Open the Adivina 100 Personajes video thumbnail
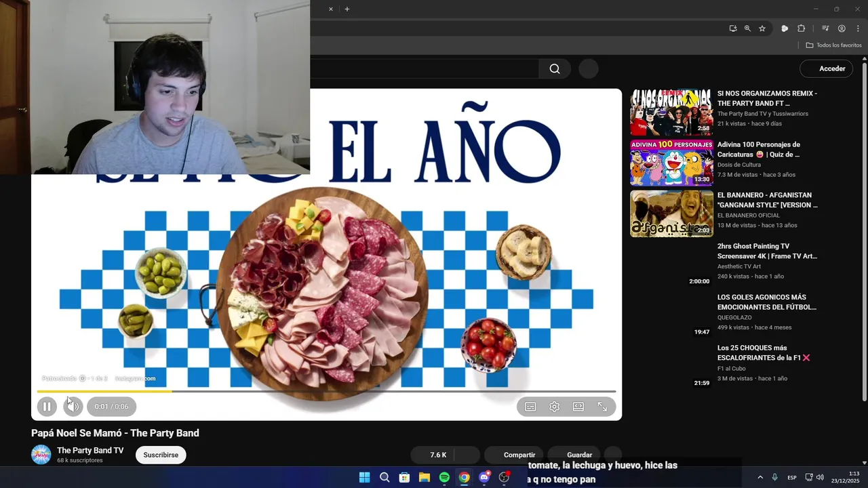This screenshot has width=868, height=488. 671,163
